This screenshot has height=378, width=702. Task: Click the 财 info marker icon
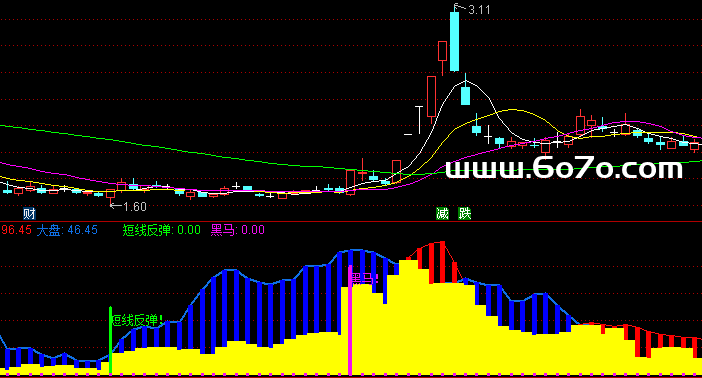(x=29, y=214)
